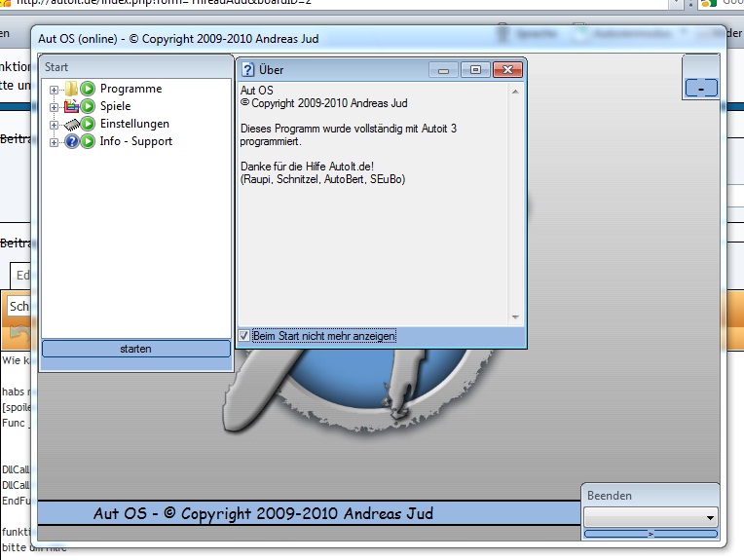Click the '-' button at top right
The width and height of the screenshot is (744, 560).
coord(701,88)
